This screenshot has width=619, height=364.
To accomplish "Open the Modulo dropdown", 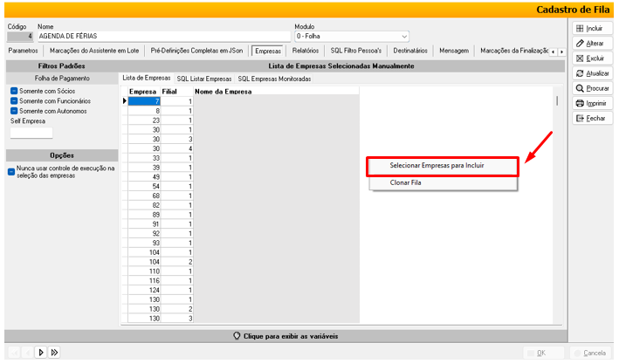I will click(403, 37).
